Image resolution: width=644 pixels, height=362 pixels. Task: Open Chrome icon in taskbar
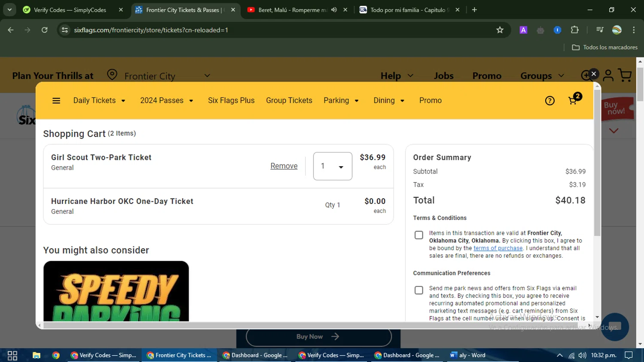(56, 355)
